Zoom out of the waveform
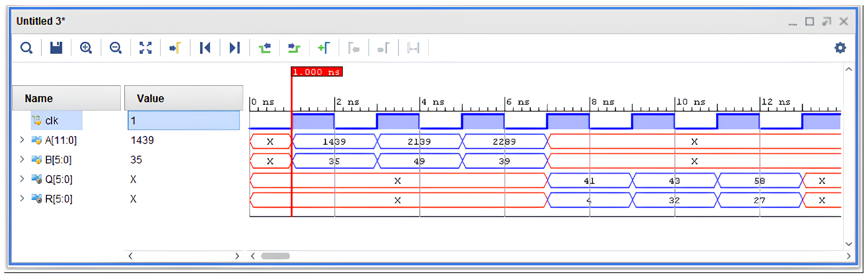Viewport: 868px width, 279px height. (x=115, y=48)
